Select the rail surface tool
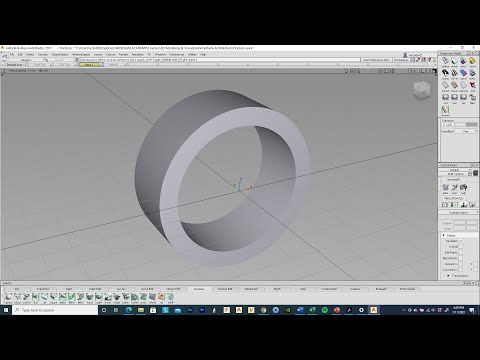The image size is (480, 360). 44,297
